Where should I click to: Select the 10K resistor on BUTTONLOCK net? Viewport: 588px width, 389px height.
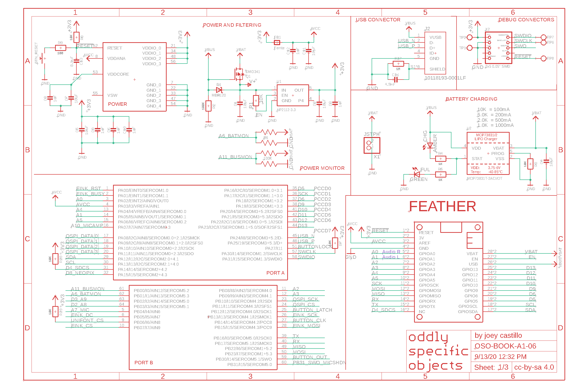pyautogui.click(x=335, y=243)
